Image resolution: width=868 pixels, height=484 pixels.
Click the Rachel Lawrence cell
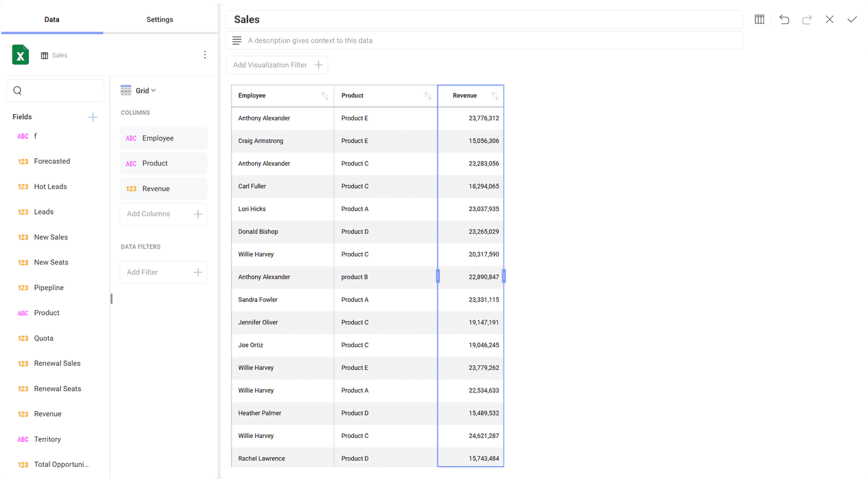click(x=282, y=459)
